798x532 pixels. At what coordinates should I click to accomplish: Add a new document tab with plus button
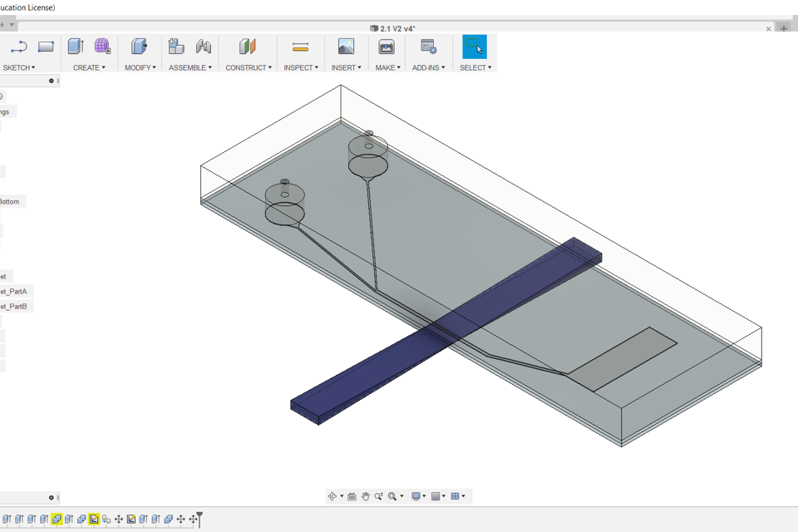coord(783,28)
